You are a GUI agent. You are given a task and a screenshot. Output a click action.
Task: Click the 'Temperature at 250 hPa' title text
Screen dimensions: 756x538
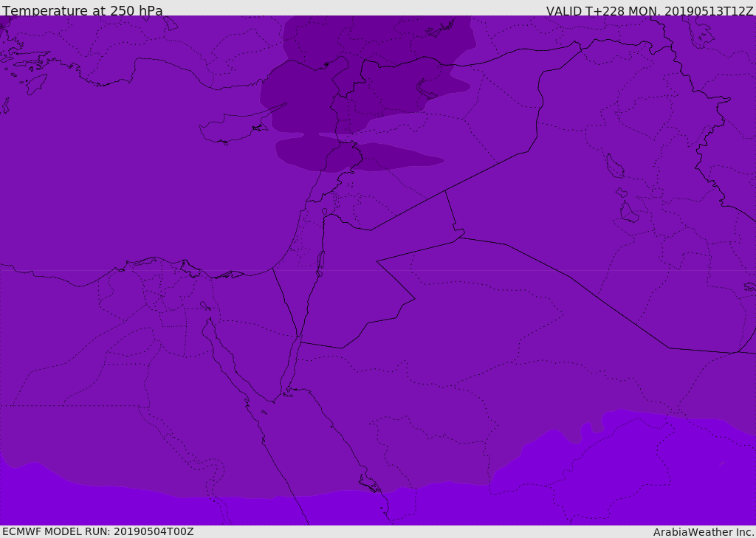[x=83, y=10]
